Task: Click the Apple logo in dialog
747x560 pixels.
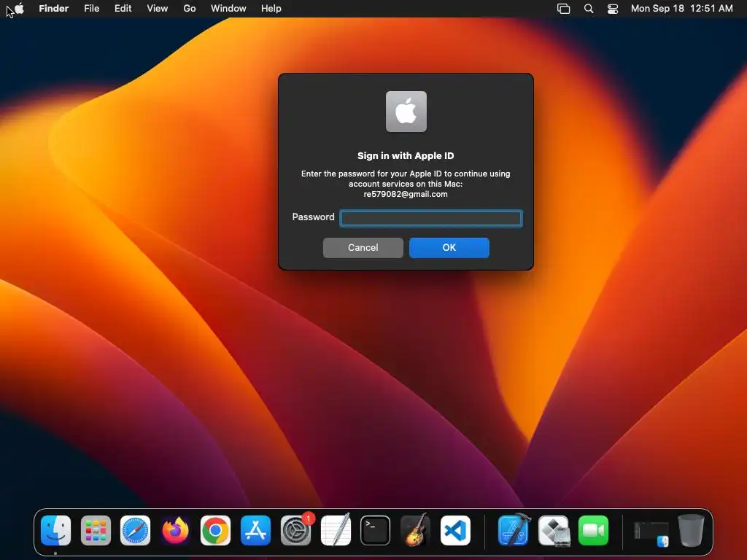Action: (406, 112)
